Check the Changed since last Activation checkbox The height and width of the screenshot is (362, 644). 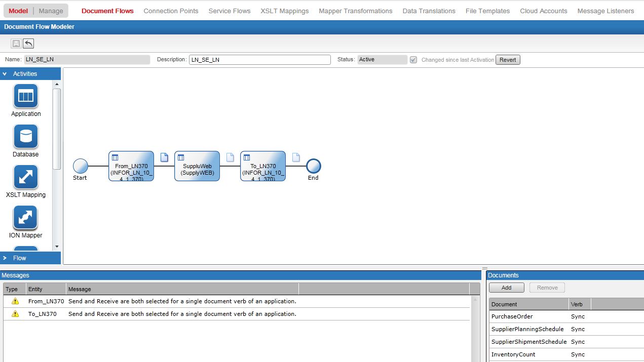413,60
